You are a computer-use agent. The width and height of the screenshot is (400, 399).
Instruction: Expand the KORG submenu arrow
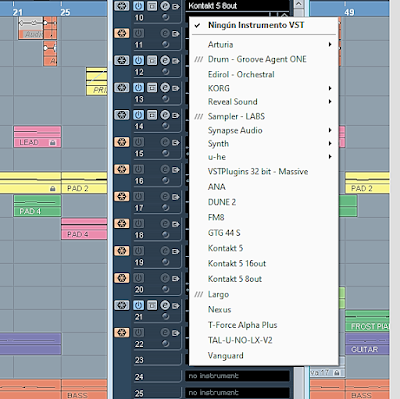330,88
